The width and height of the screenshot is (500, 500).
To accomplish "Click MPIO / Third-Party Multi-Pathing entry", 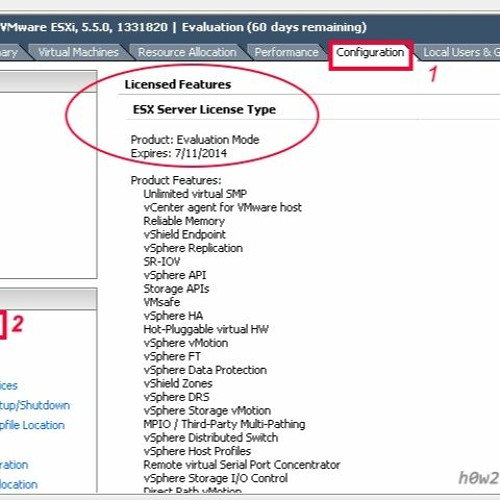I will (x=224, y=424).
